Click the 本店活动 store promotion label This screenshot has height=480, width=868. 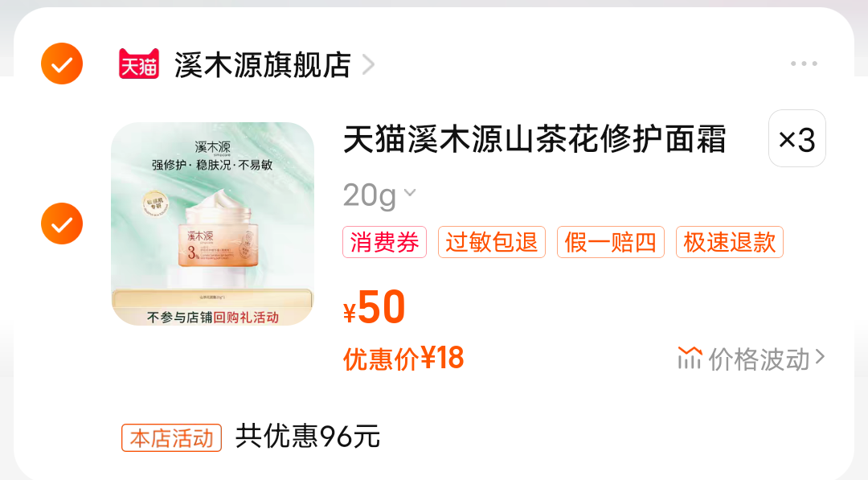[172, 438]
